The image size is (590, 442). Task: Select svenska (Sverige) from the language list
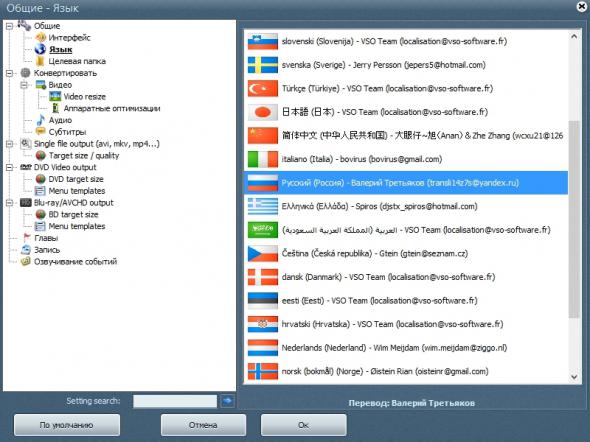406,65
